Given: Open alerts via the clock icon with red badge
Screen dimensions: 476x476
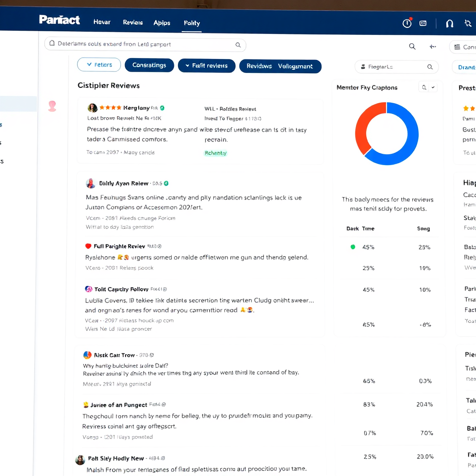Looking at the screenshot, I should click(x=407, y=23).
